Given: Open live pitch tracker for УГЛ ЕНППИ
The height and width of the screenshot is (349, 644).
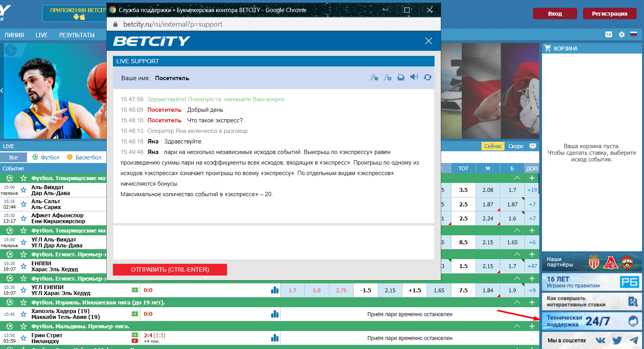Looking at the screenshot, I should point(135,290).
